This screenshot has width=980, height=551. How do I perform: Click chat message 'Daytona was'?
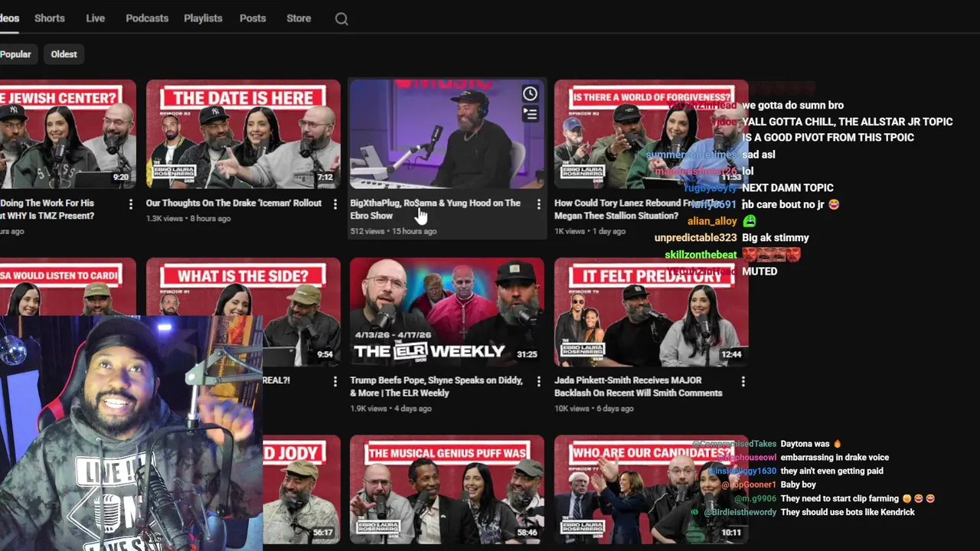(x=811, y=444)
